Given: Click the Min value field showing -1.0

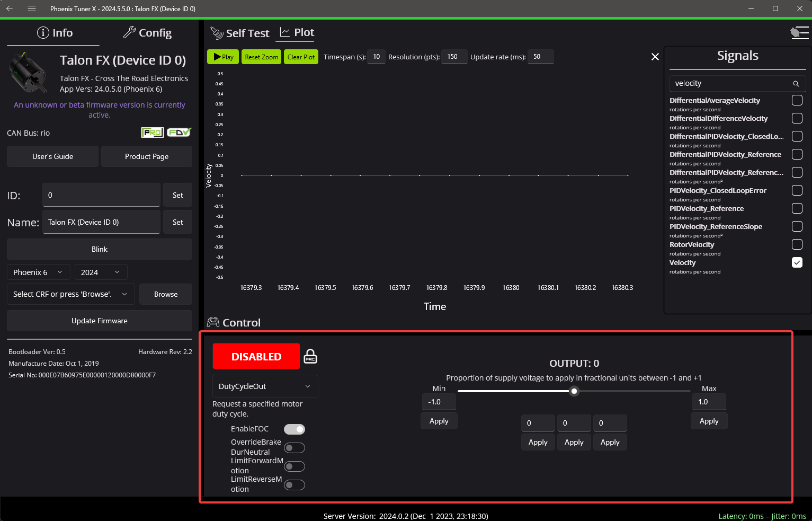Looking at the screenshot, I should click(439, 402).
